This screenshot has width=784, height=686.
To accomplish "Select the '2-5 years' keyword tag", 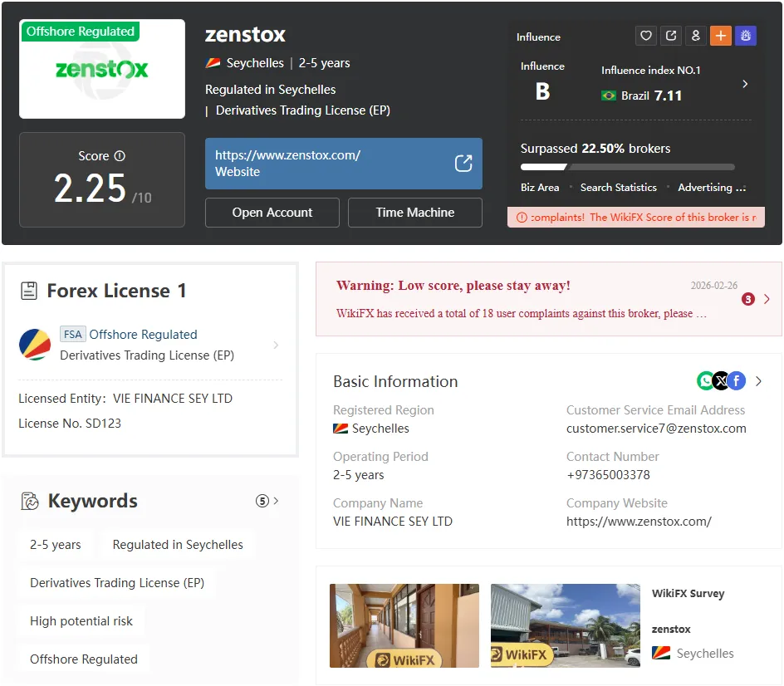I will click(x=55, y=545).
